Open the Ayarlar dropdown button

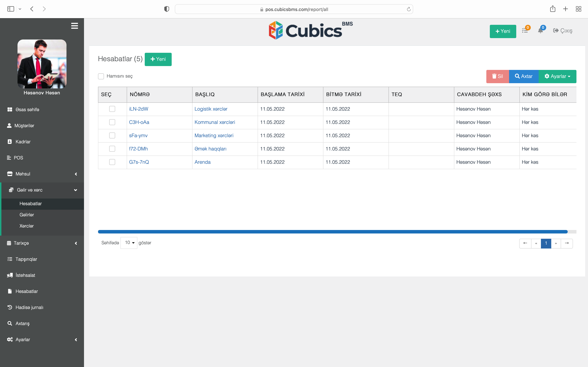558,76
